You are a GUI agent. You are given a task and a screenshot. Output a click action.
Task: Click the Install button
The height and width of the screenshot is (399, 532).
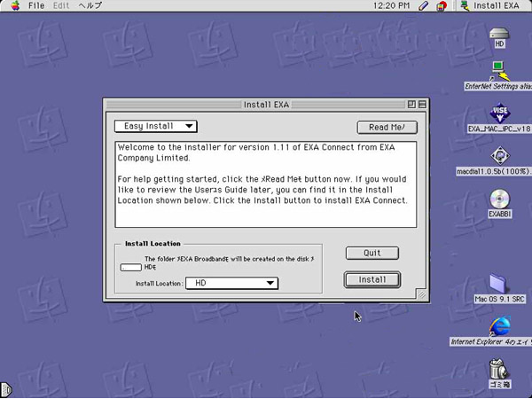(372, 279)
